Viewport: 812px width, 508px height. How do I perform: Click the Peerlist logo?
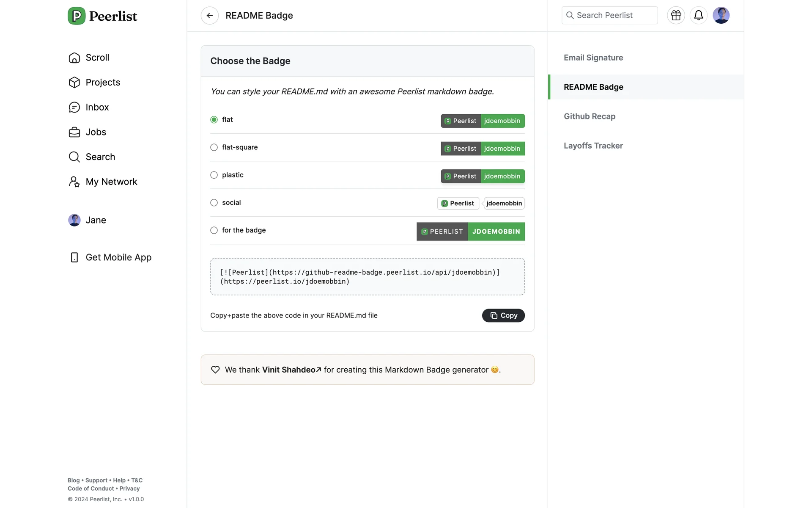(102, 16)
